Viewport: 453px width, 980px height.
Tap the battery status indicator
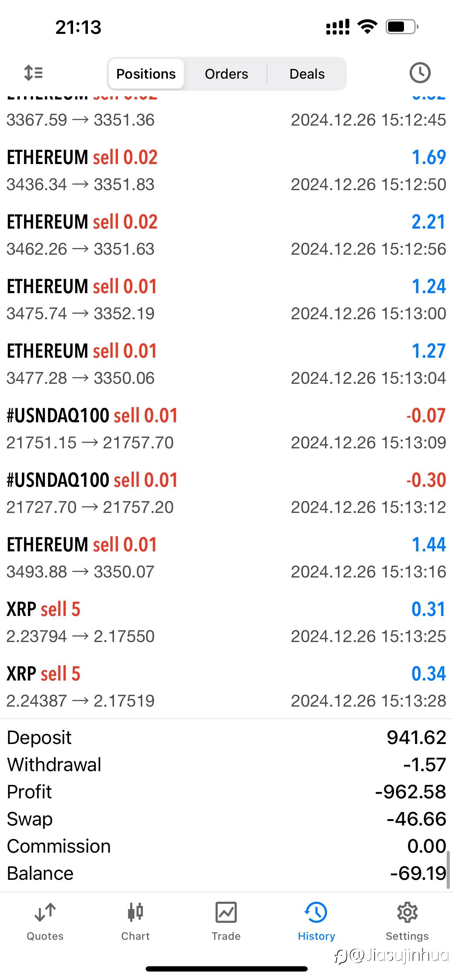point(402,26)
